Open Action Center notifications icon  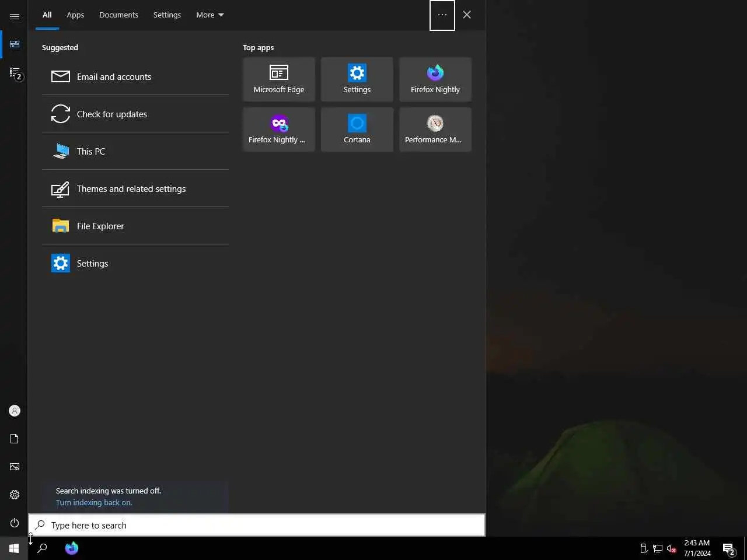(x=729, y=548)
